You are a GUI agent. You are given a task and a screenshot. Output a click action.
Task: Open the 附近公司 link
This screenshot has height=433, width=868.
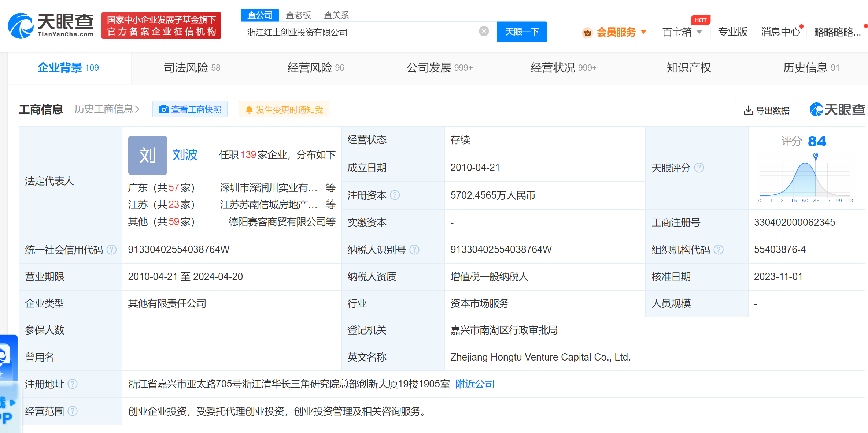tap(474, 384)
